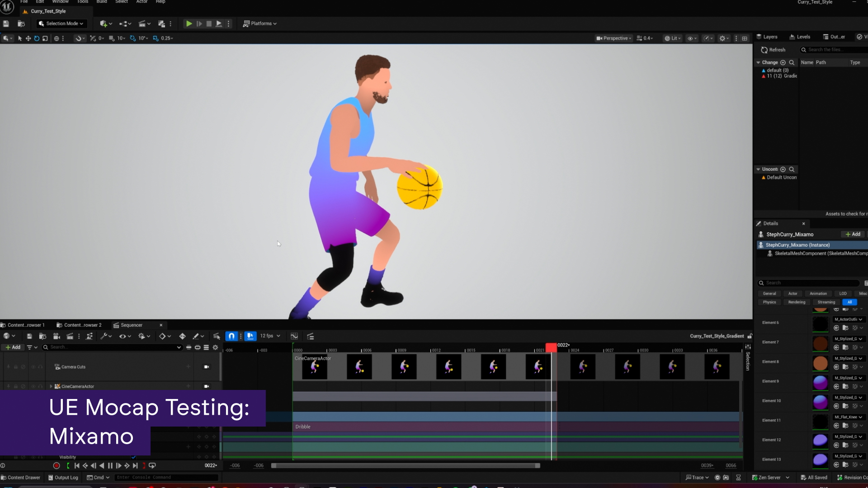Click the sequencer record button
868x488 pixels.
pos(57,465)
